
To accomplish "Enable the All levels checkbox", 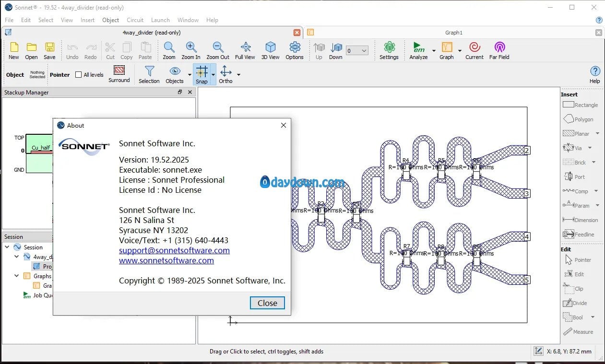I will [79, 75].
